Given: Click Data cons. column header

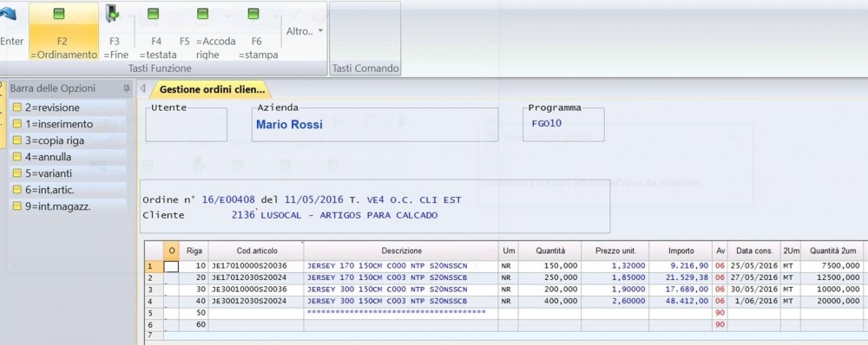Looking at the screenshot, I should pos(754,251).
